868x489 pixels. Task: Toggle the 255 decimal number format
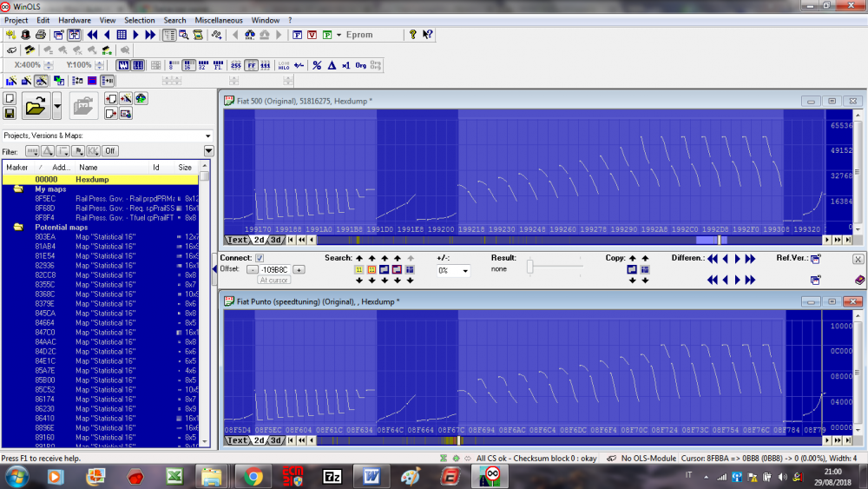coord(236,65)
